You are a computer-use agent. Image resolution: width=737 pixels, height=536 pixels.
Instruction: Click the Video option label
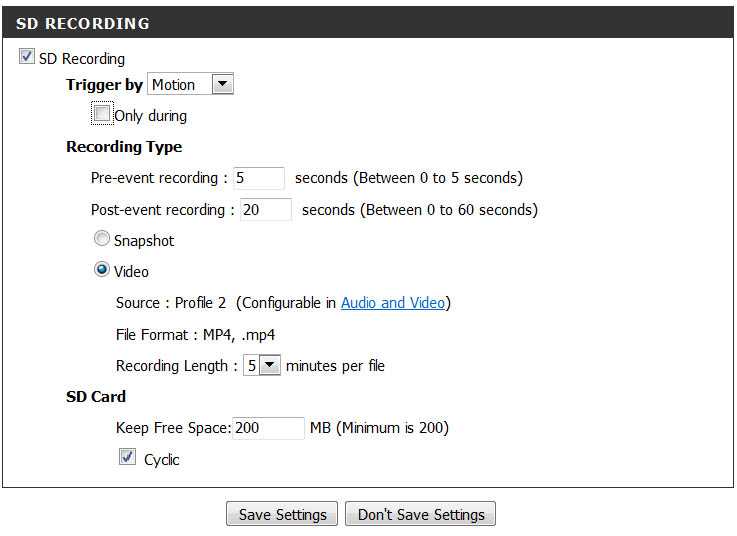131,272
